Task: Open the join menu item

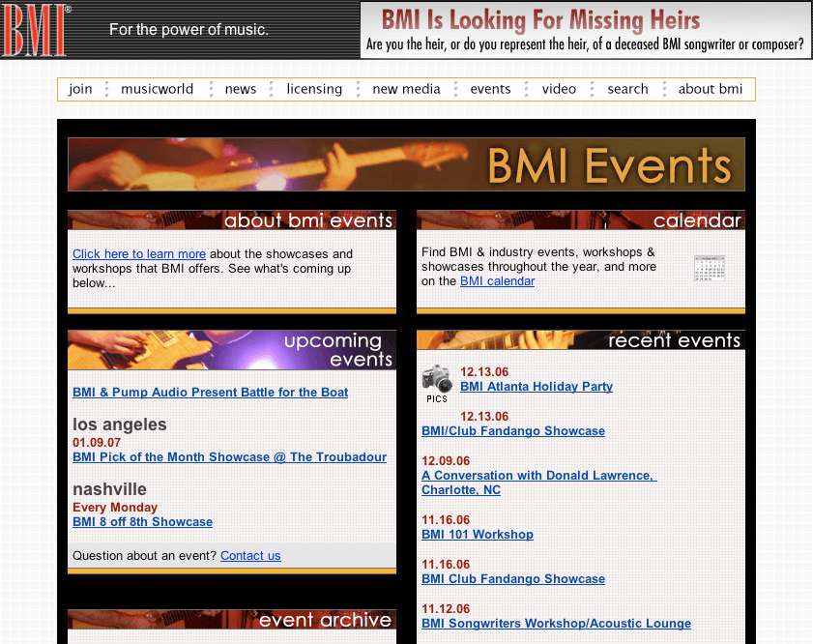Action: 80,89
